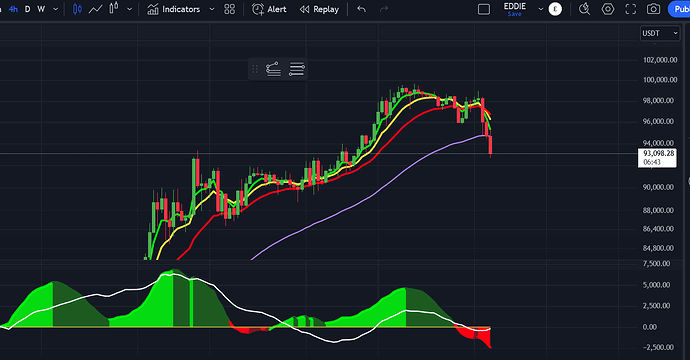Viewport: 690px width, 360px height.
Task: Create a new Alert
Action: [x=269, y=9]
